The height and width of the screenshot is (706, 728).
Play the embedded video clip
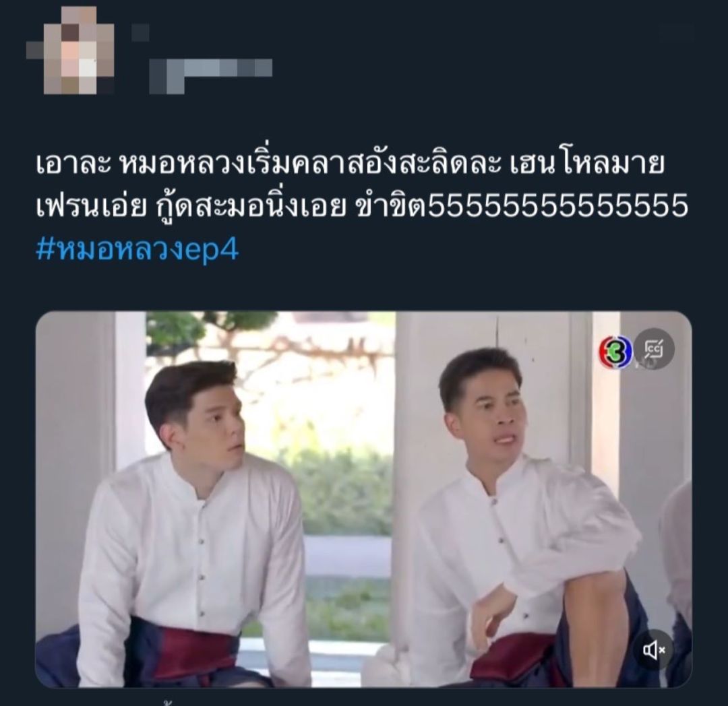coord(363,499)
